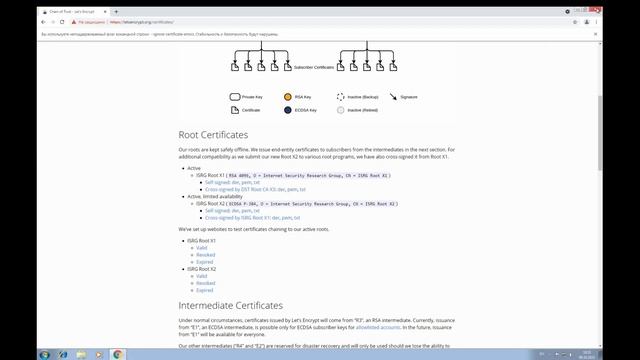This screenshot has height=360, width=640.
Task: Open the Revoked test site under ISRG Root X1
Action: (206, 255)
